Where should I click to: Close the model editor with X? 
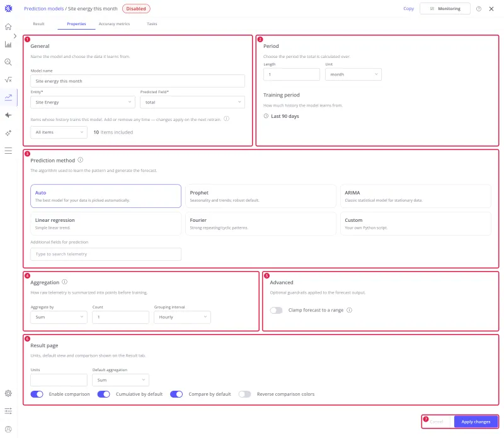click(x=491, y=9)
